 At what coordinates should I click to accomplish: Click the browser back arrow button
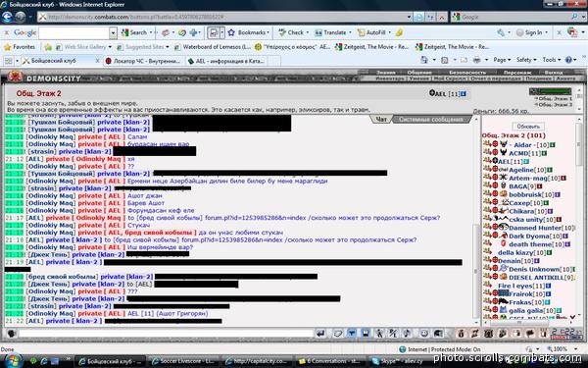point(7,17)
